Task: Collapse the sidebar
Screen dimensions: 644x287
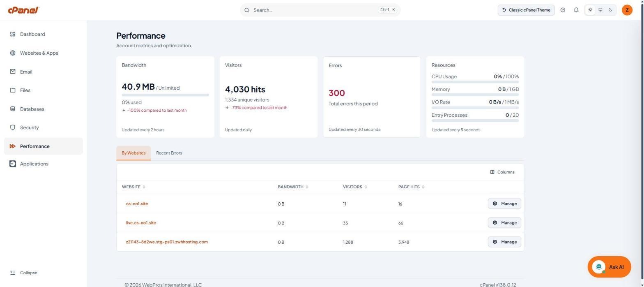Action: (24, 273)
